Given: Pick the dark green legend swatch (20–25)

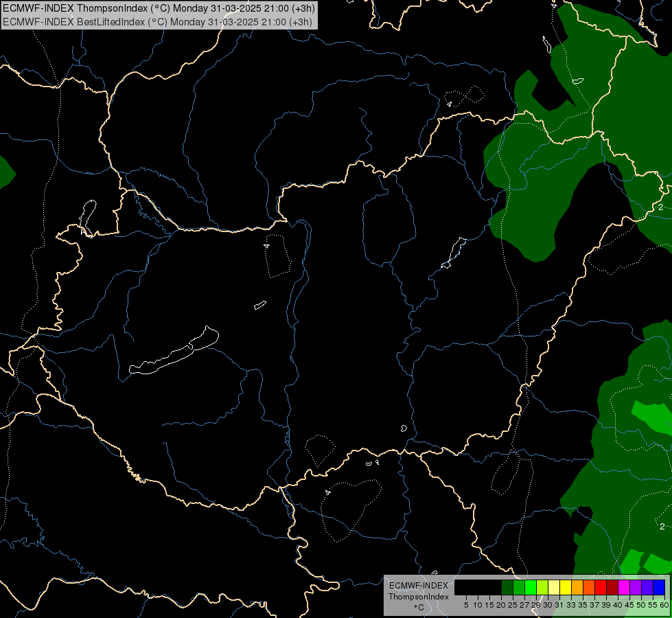Looking at the screenshot, I should (507, 587).
